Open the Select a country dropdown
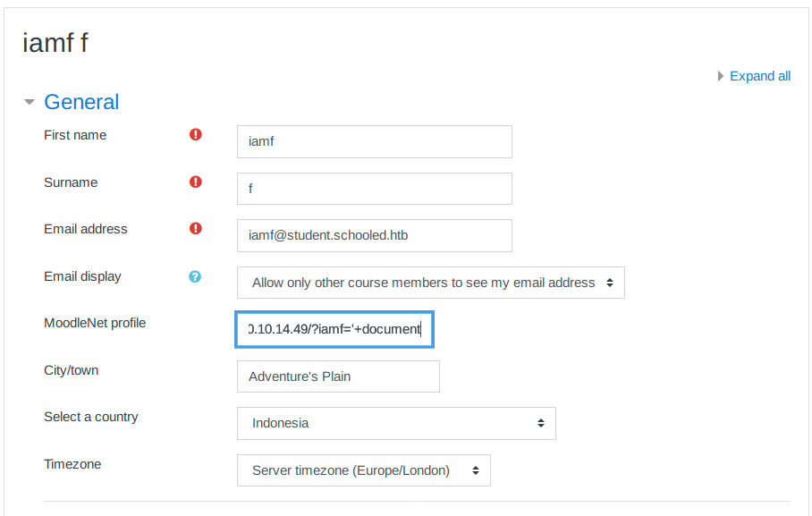Screen dimensions: 812x516 click(x=396, y=423)
